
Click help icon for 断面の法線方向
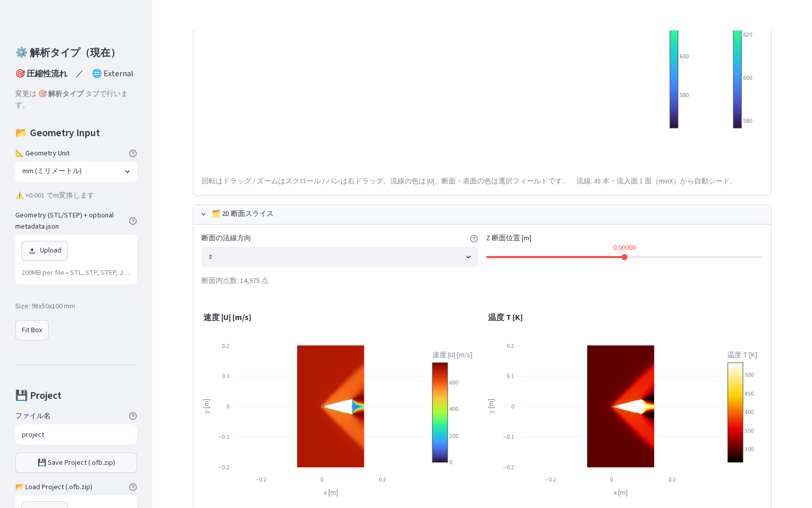[x=474, y=239]
